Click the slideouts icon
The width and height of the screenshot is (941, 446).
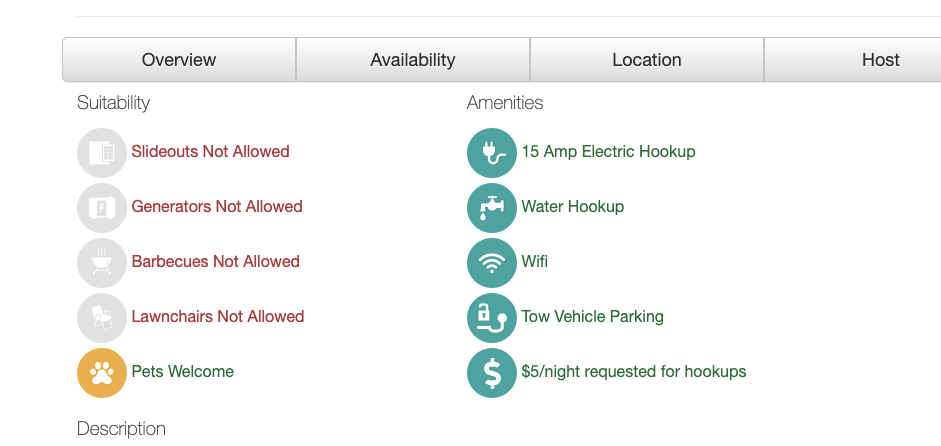coord(101,152)
